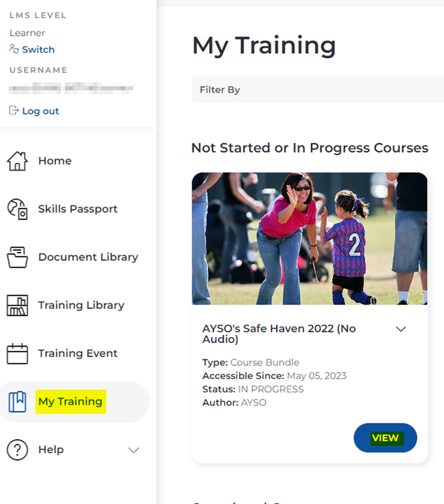Click the Training Event calendar icon

coord(17,353)
